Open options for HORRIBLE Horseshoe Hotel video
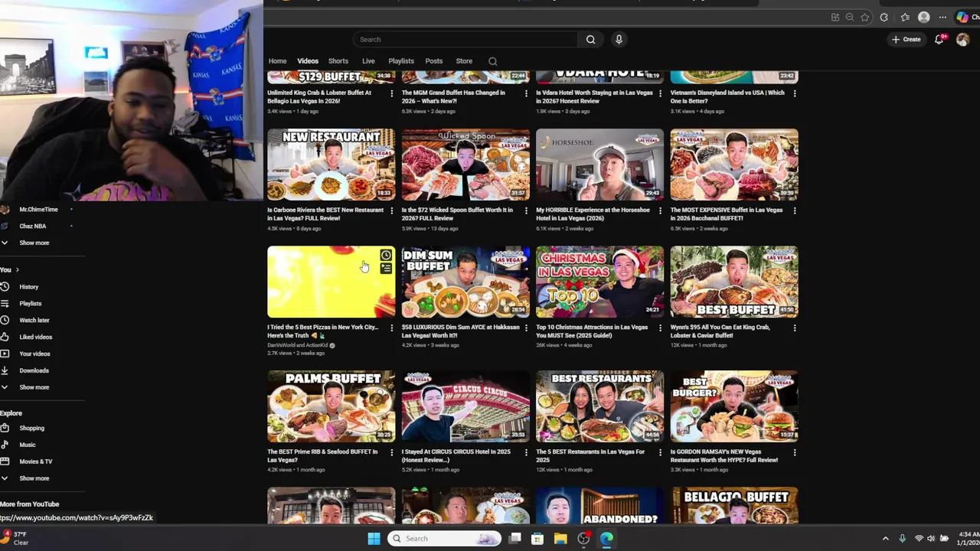 coord(660,210)
